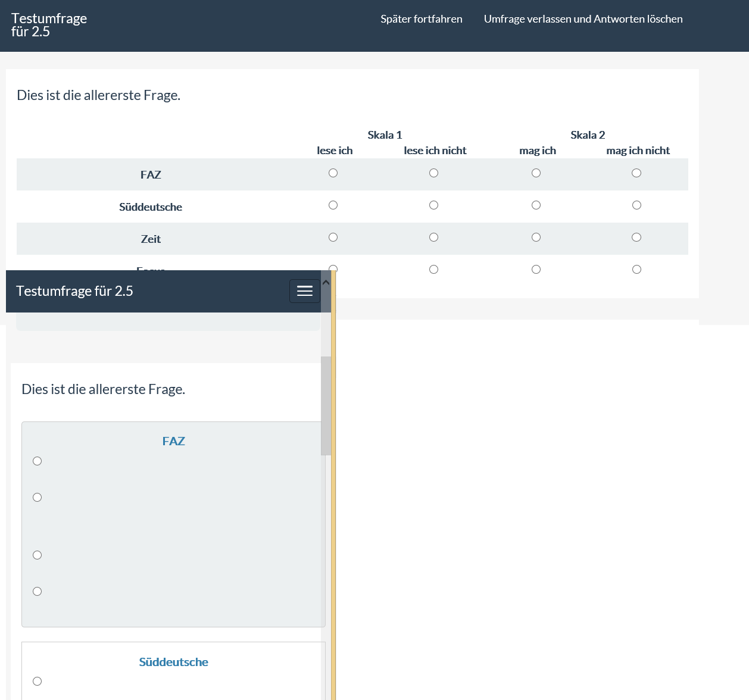Select the radio in mobile Süddeutsche card
Screen dimensions: 749x700
[38, 682]
